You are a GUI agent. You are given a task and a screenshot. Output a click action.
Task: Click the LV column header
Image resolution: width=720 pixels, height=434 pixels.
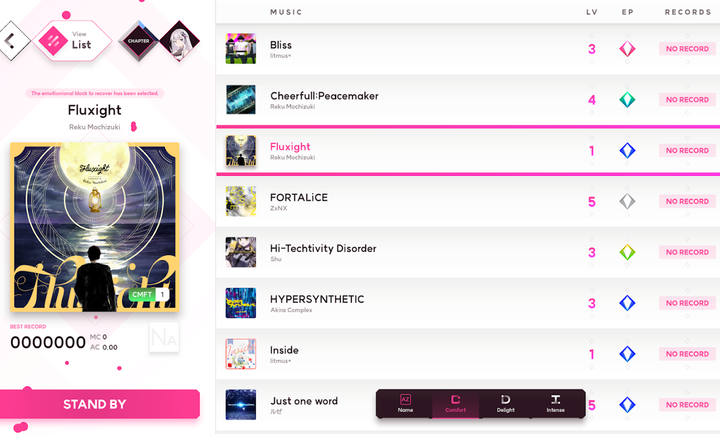click(x=592, y=12)
